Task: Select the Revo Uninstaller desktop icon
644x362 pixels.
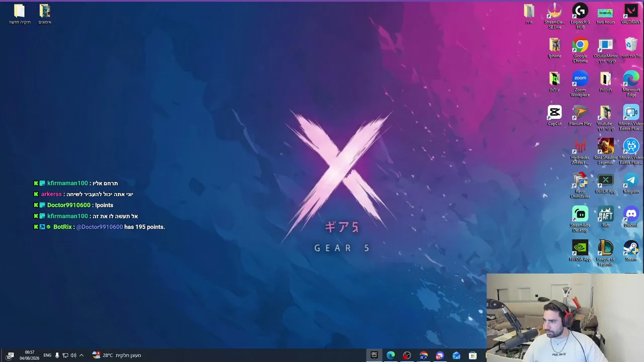Action: 580,186
